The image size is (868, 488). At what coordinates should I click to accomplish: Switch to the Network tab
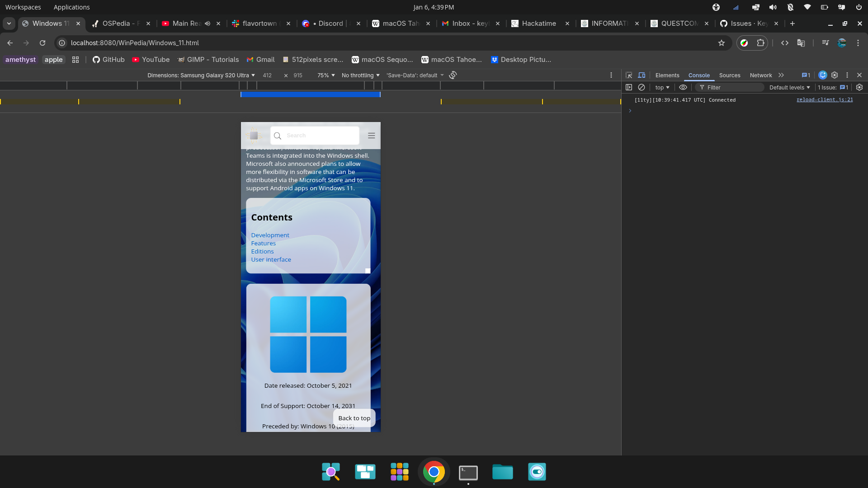(x=760, y=75)
